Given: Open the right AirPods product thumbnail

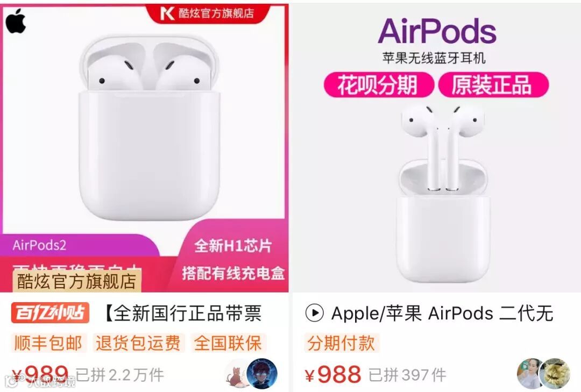Looking at the screenshot, I should click(x=436, y=148).
